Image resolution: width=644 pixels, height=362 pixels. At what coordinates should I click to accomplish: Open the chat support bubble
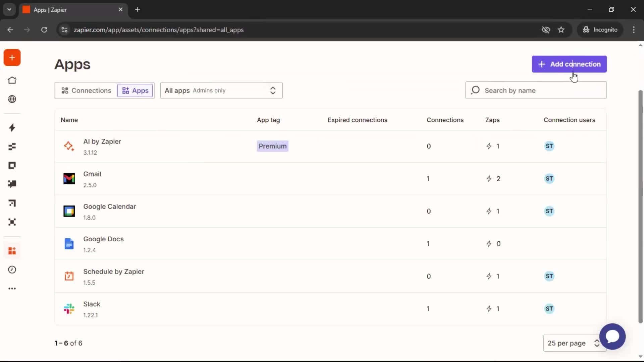612,336
